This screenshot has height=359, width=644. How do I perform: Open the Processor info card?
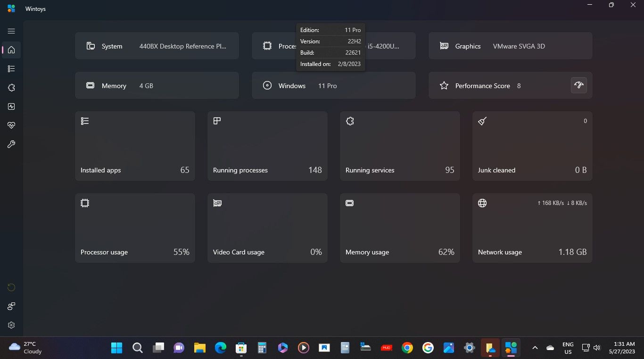pyautogui.click(x=334, y=46)
